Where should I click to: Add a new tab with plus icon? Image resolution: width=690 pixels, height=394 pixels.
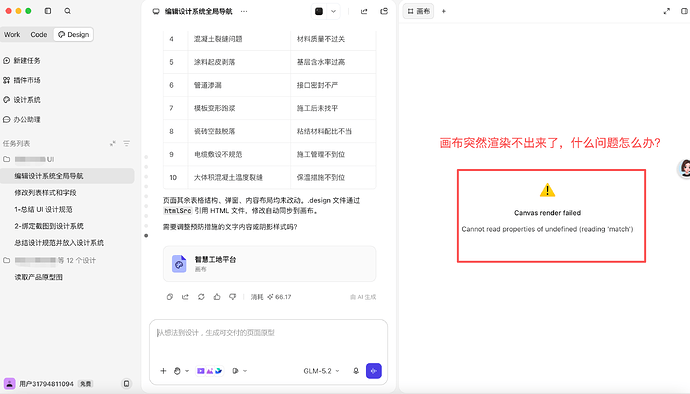[x=444, y=11]
